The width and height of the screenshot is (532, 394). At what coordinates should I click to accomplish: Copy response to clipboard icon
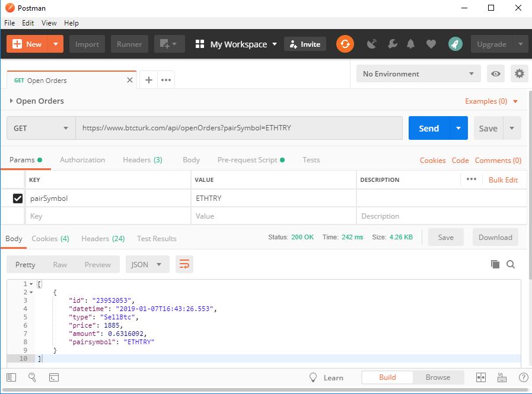pos(495,264)
